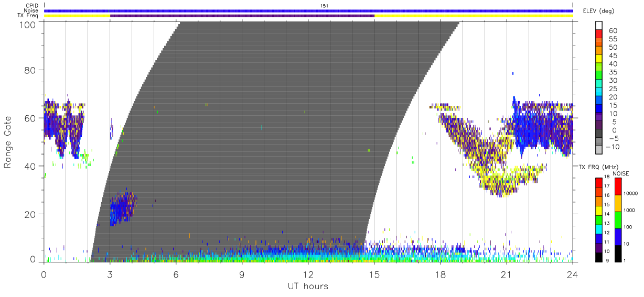
Task: Select the blue 10 NOISE legend swatch
Action: (617, 237)
